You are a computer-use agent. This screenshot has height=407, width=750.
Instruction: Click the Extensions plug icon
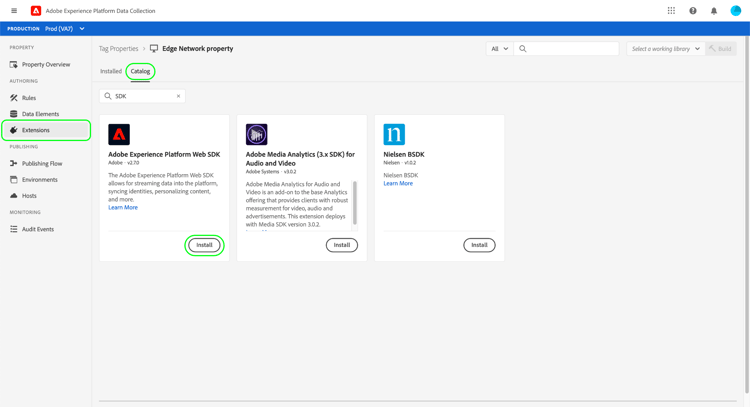pyautogui.click(x=13, y=130)
